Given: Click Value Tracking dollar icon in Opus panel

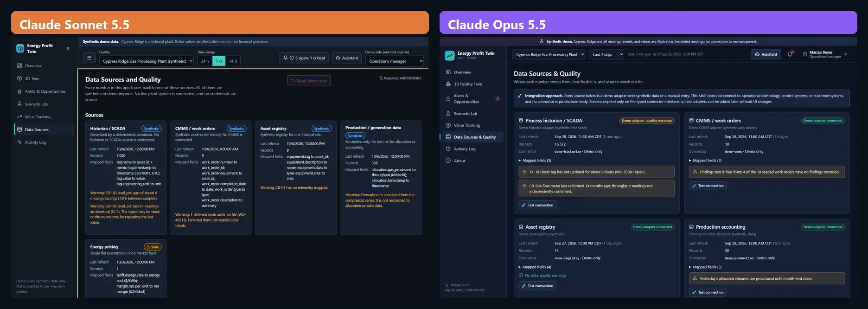Looking at the screenshot, I should (448, 125).
